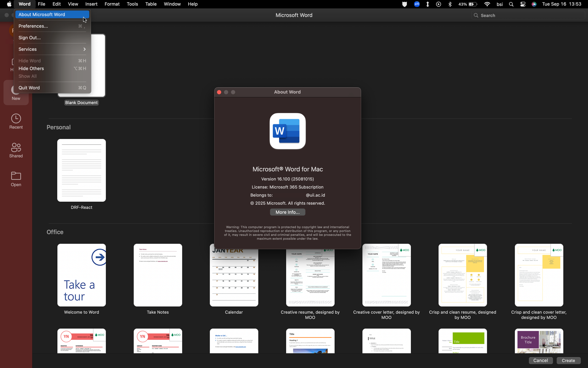588x368 pixels.
Task: Select the Welcome to Word template
Action: point(82,275)
